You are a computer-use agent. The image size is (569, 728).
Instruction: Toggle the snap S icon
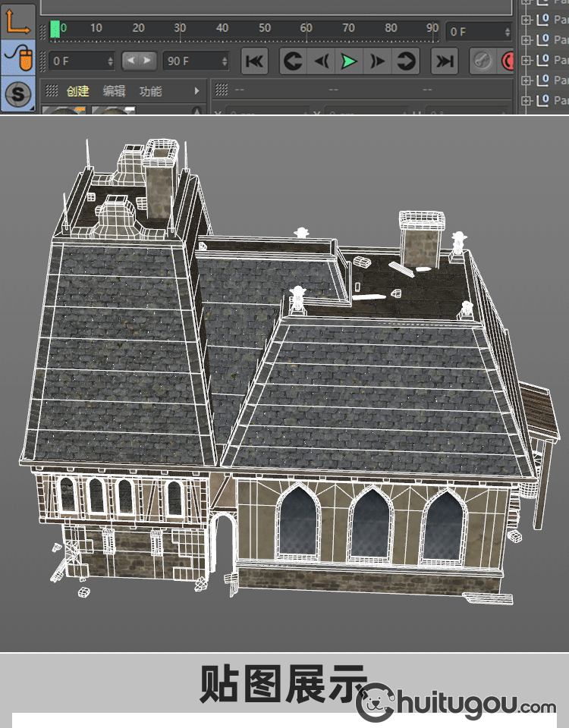coord(17,94)
